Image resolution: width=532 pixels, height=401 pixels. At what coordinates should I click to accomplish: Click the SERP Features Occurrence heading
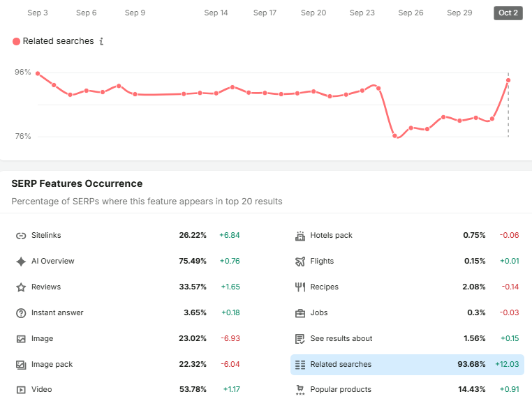coord(77,183)
